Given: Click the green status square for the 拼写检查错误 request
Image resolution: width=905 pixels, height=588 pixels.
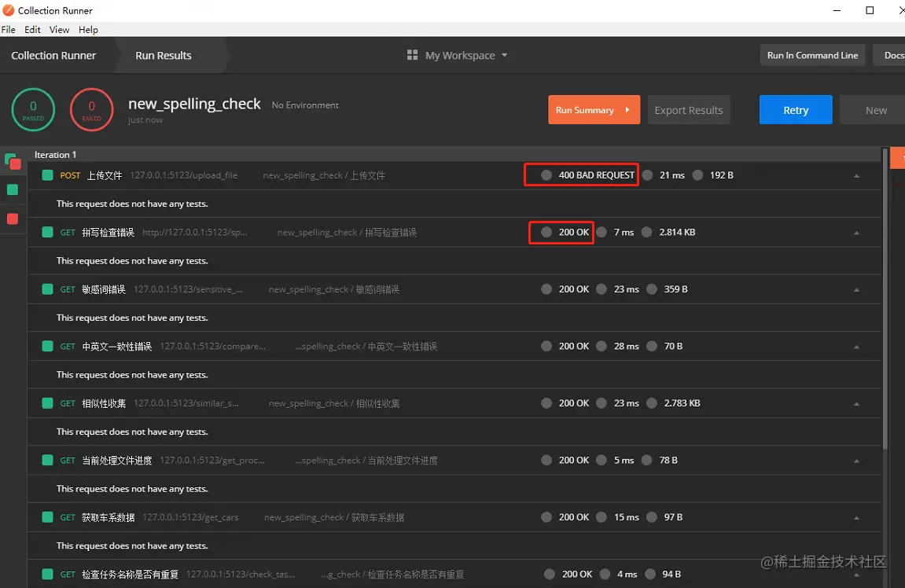Looking at the screenshot, I should click(47, 232).
